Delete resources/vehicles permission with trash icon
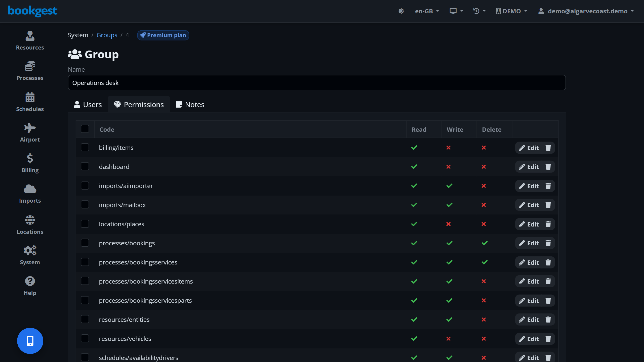Image resolution: width=644 pixels, height=362 pixels. [x=548, y=339]
